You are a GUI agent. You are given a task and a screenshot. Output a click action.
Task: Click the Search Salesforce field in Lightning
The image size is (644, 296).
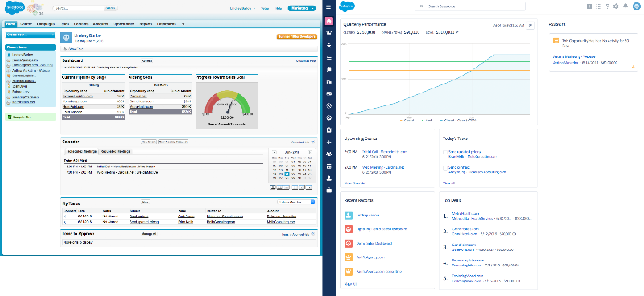pos(470,6)
